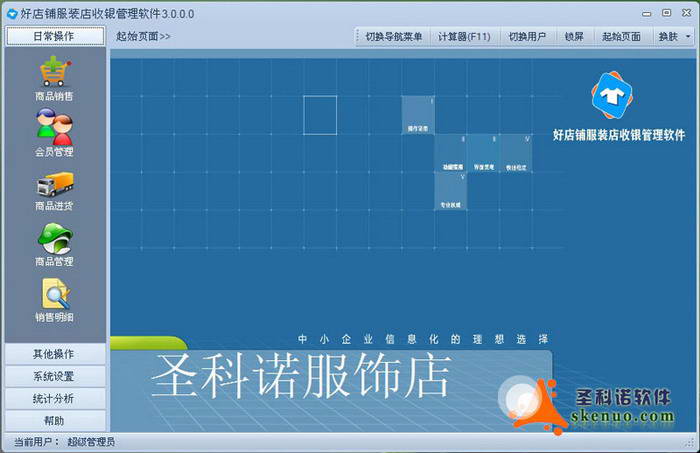Select the empty outlined grid tile
This screenshot has height=453, width=700.
320,115
